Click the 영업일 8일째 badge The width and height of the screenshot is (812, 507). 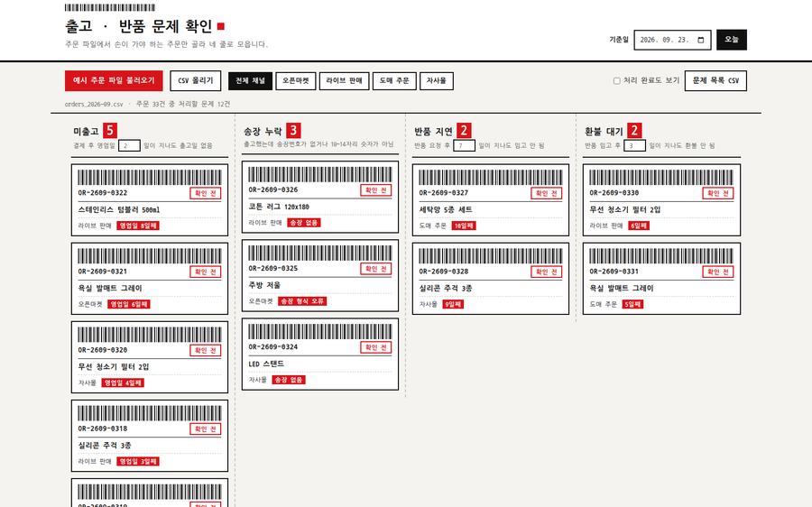pos(138,226)
